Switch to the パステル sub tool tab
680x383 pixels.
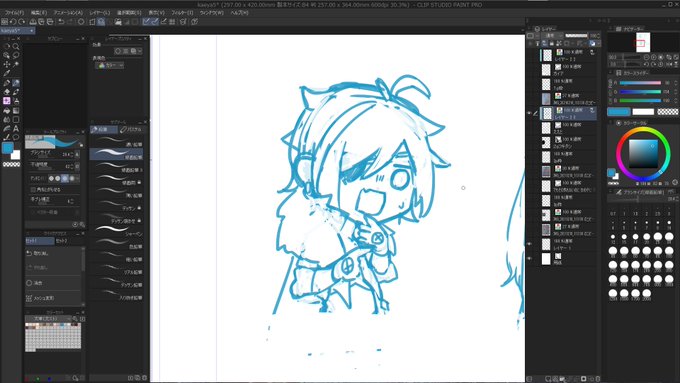click(x=131, y=130)
